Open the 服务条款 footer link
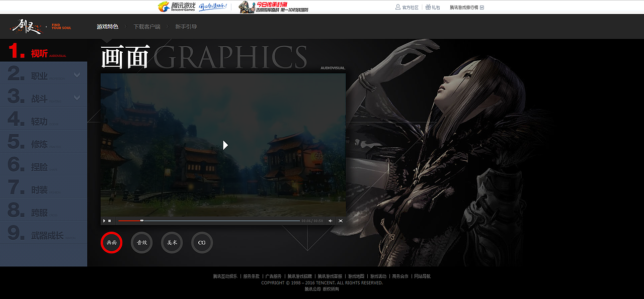The width and height of the screenshot is (644, 299). coord(251,276)
